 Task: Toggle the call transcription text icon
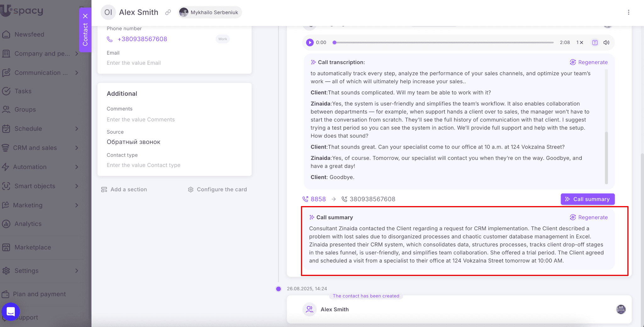tap(595, 42)
